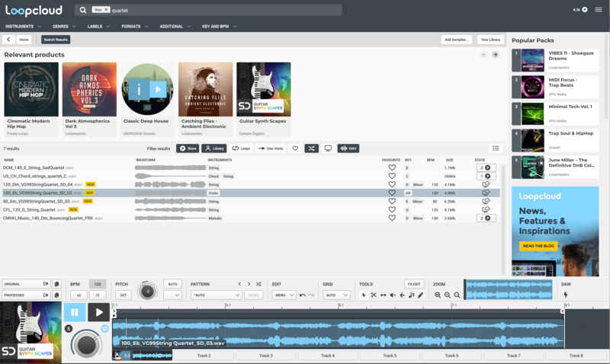Toggle the random shuffle results filter
This screenshot has width=610, height=364.
(x=311, y=148)
